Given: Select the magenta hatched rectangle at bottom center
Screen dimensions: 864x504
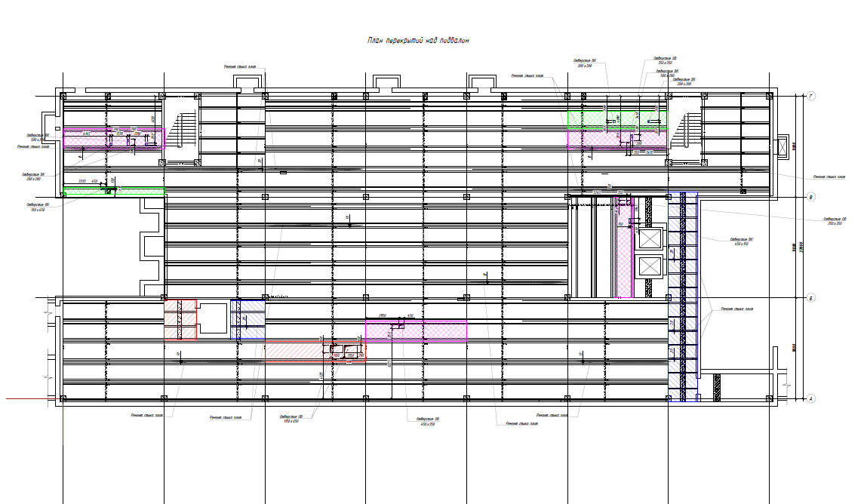Looking at the screenshot, I should coord(416,330).
